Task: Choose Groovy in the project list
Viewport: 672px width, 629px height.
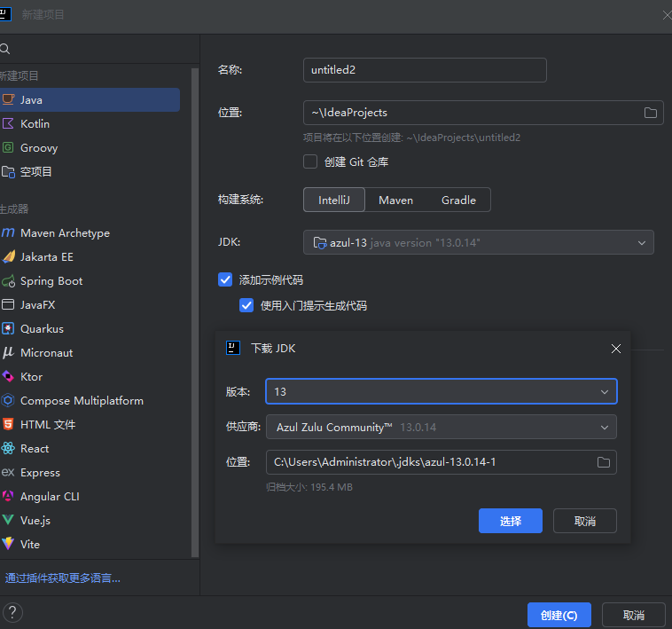Action: pos(90,148)
